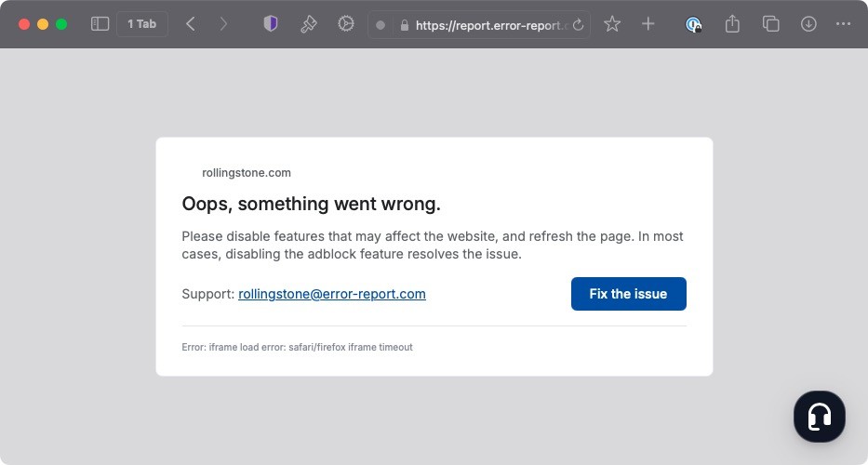Image resolution: width=868 pixels, height=465 pixels.
Task: Click the blue password manager extension icon
Action: tap(693, 25)
